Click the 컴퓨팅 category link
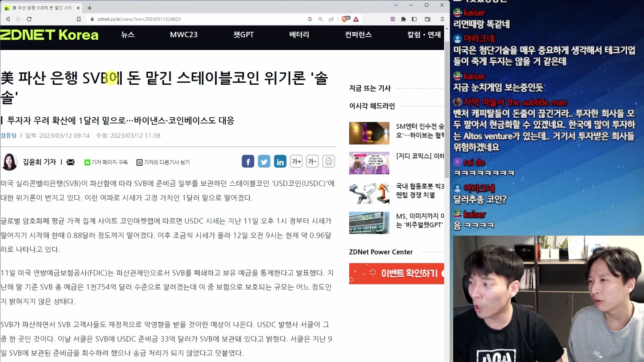Viewport: 644px width, 362px height. pyautogui.click(x=9, y=136)
